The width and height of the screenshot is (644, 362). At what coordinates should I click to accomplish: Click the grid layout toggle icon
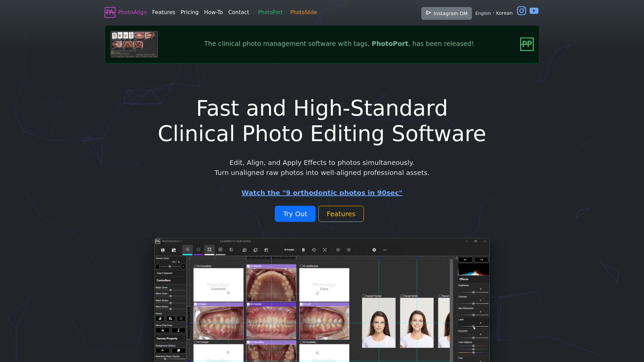220,249
